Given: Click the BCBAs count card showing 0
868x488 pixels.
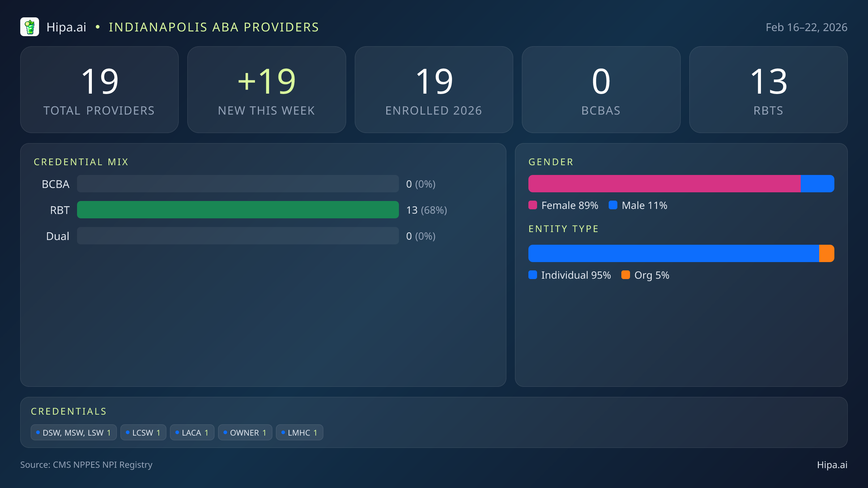Looking at the screenshot, I should click(x=601, y=89).
